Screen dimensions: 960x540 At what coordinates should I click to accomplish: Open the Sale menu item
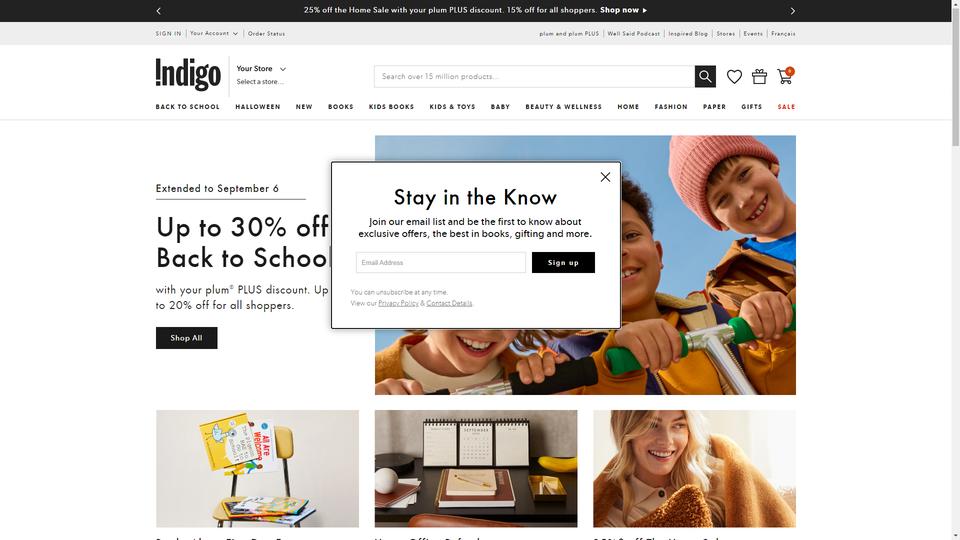tap(786, 107)
